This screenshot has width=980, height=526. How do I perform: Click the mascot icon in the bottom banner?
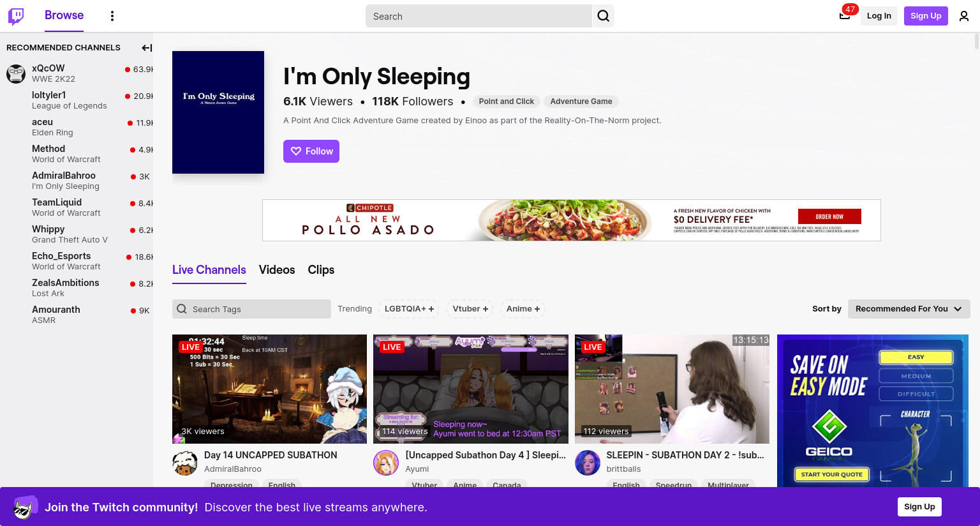26,507
